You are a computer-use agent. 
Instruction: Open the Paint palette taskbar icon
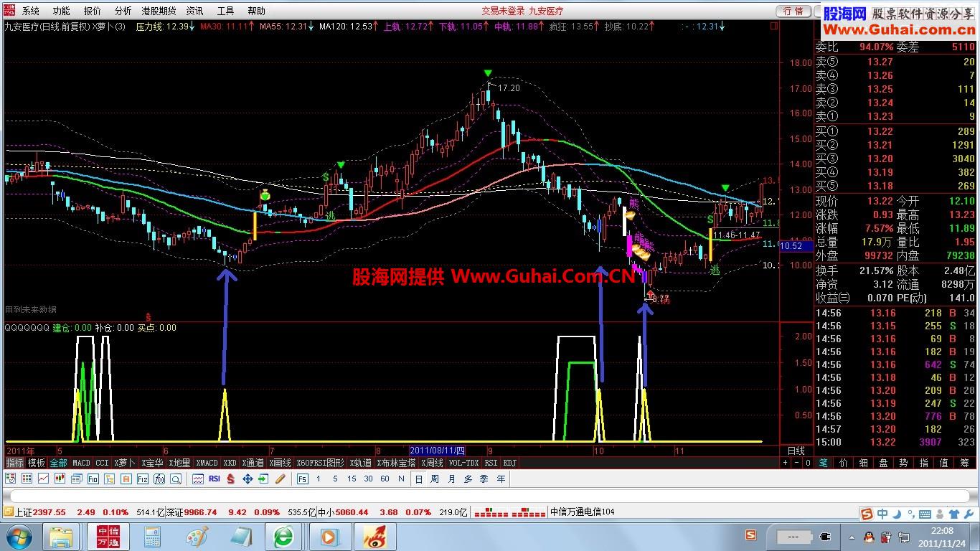[x=196, y=536]
